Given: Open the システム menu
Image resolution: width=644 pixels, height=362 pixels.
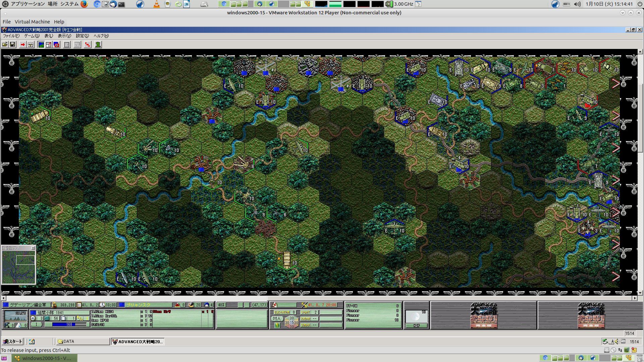Looking at the screenshot, I should 69,4.
